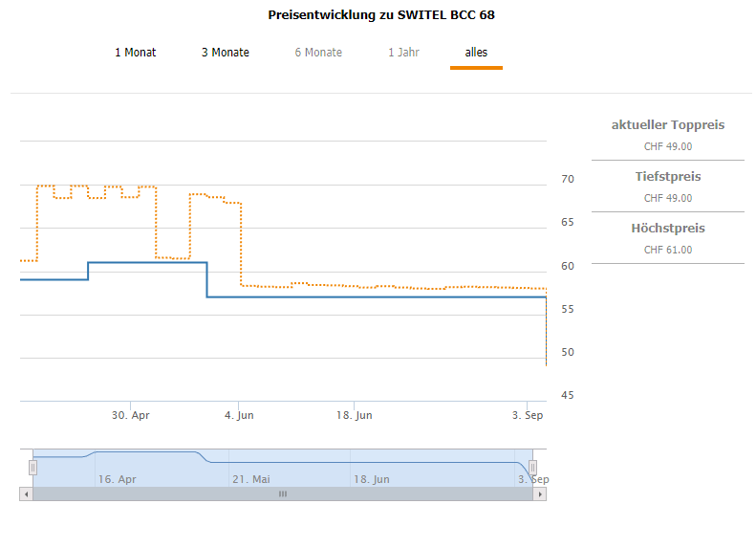Click the '30. Apr' axis label
Viewport: 756px width, 548px height.
pos(131,415)
